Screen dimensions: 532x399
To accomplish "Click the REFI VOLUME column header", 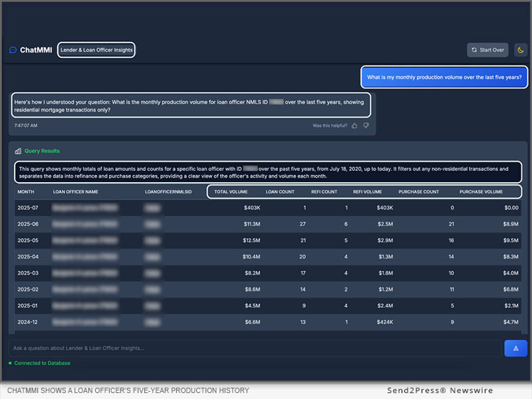I will (367, 192).
